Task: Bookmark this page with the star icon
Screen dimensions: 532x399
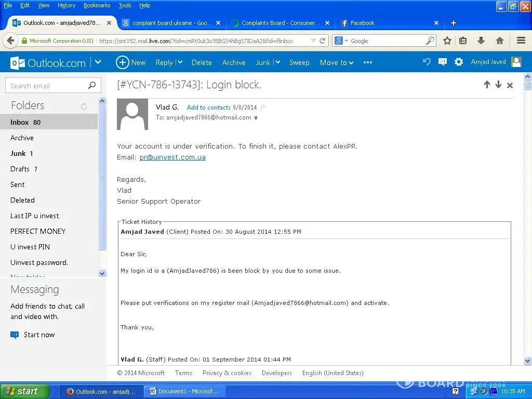Action: pos(447,41)
